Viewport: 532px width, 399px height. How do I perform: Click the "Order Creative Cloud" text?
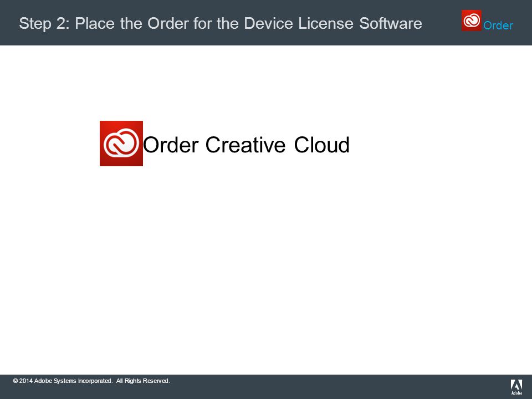pyautogui.click(x=246, y=145)
